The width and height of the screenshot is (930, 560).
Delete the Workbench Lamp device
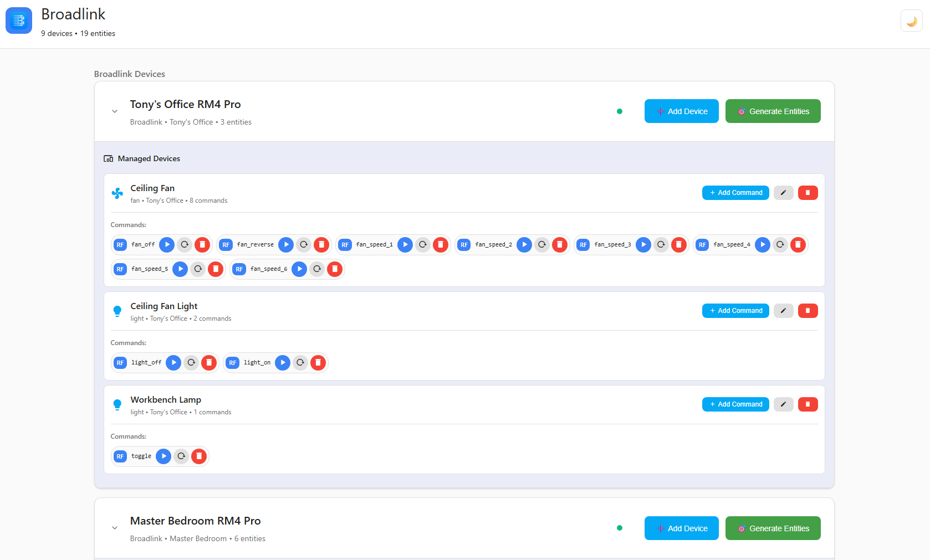[x=808, y=404]
